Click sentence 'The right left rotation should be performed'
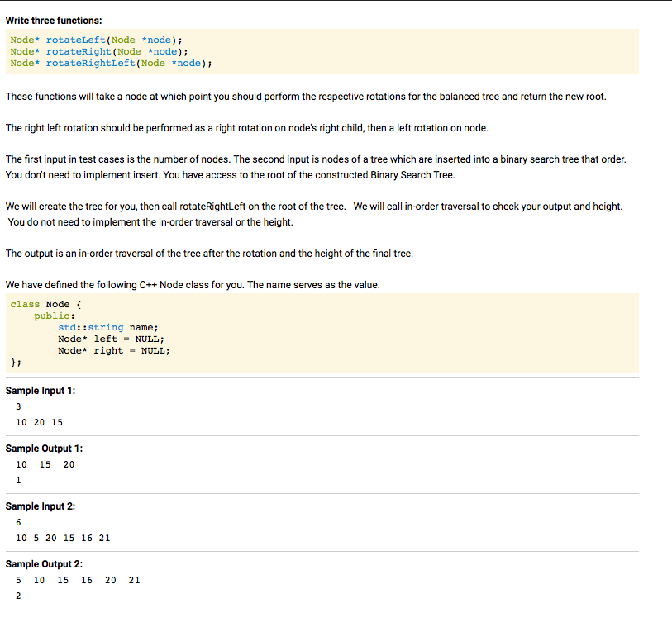Screen dimensions: 672x622 click(247, 128)
